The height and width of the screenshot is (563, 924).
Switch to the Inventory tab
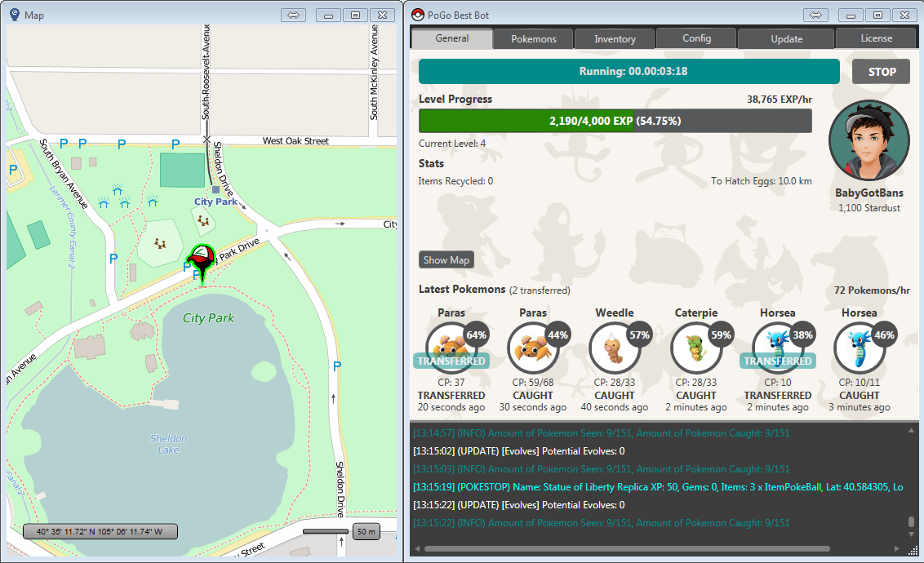615,39
